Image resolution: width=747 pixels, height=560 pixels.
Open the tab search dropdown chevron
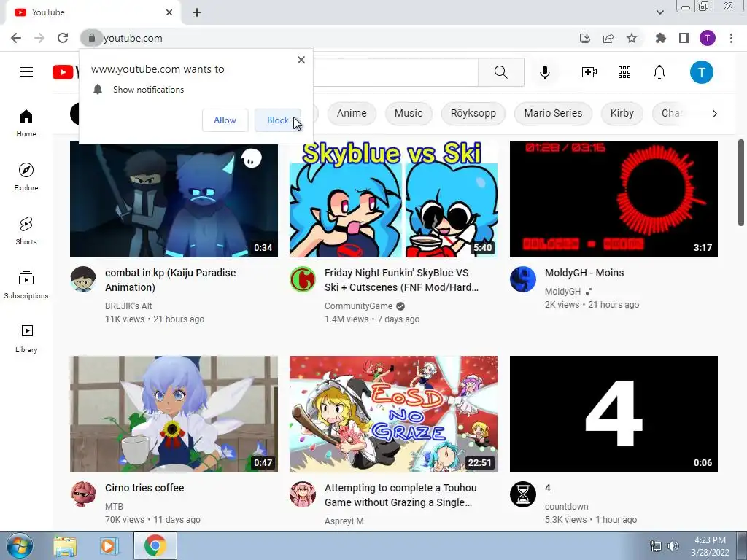pyautogui.click(x=659, y=12)
